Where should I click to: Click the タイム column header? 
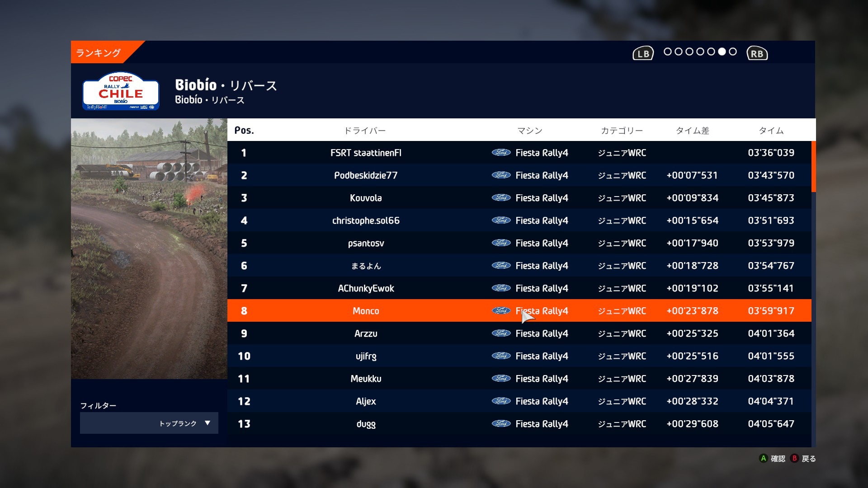[771, 131]
